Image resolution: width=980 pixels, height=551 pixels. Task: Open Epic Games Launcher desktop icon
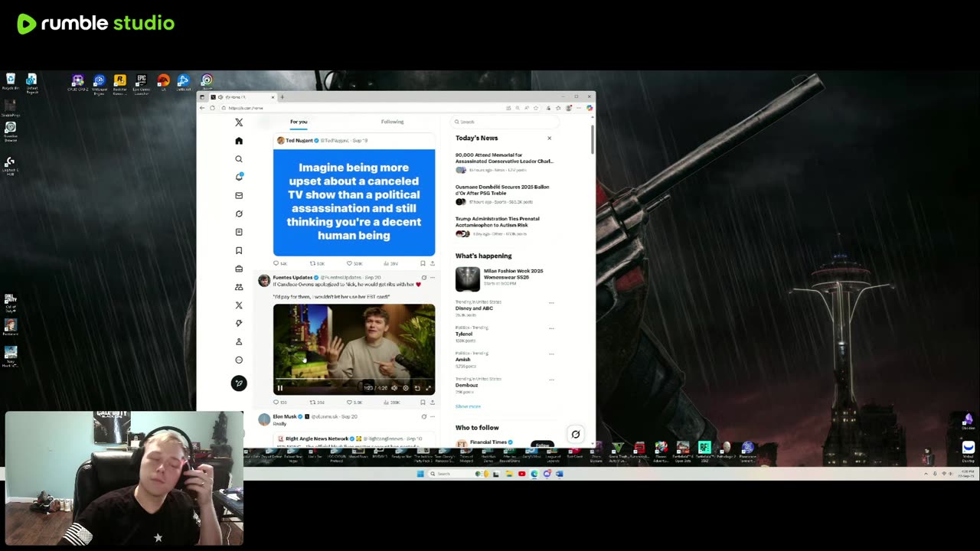coord(142,83)
